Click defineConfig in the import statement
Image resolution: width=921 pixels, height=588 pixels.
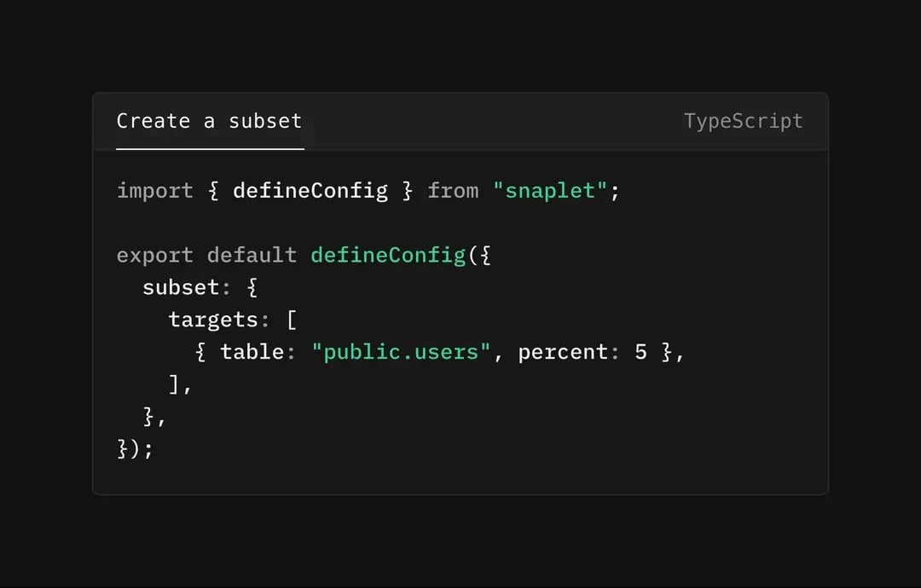[310, 191]
